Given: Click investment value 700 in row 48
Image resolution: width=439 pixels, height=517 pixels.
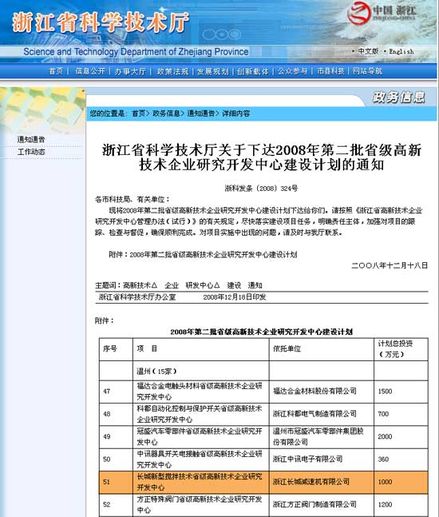Looking at the screenshot, I should point(383,414).
